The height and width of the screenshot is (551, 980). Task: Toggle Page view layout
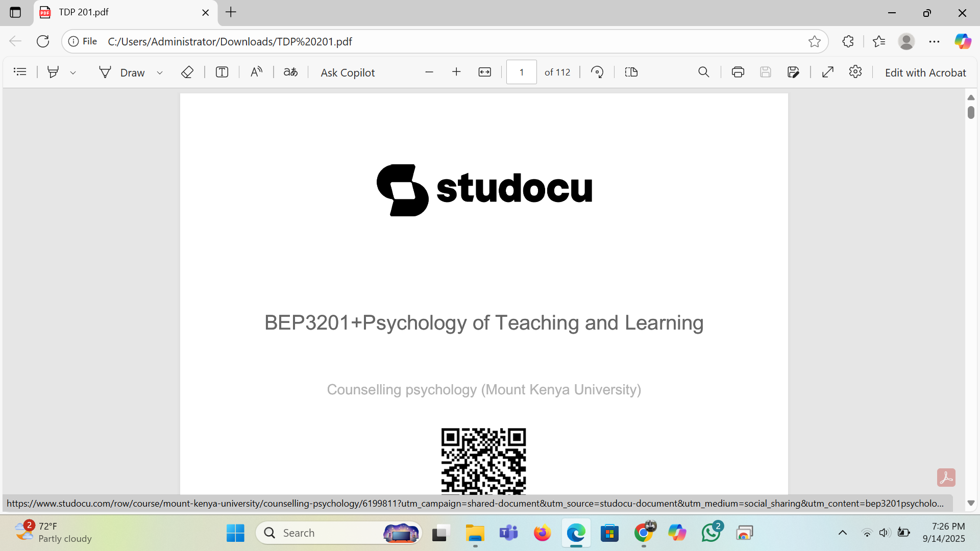pyautogui.click(x=631, y=72)
